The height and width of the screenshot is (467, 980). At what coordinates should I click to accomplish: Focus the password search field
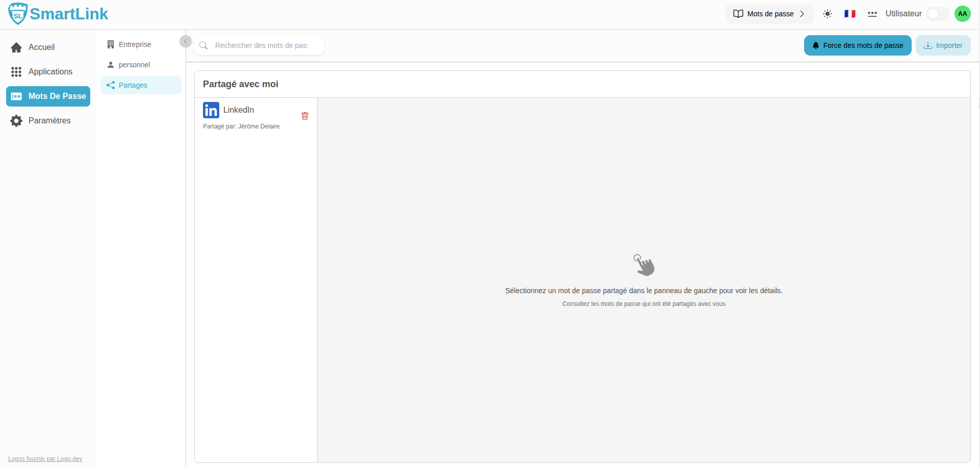click(261, 45)
